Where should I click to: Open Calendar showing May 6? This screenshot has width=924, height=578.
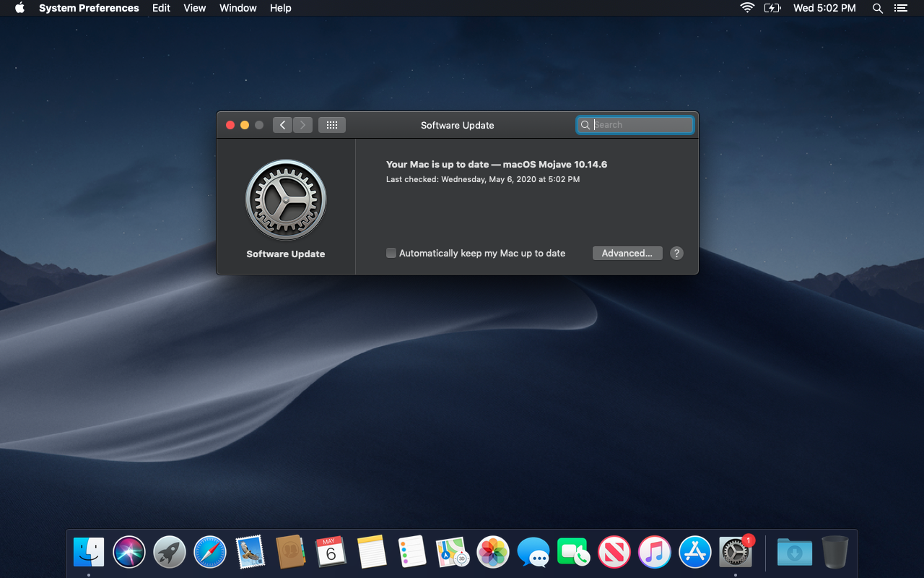click(331, 553)
